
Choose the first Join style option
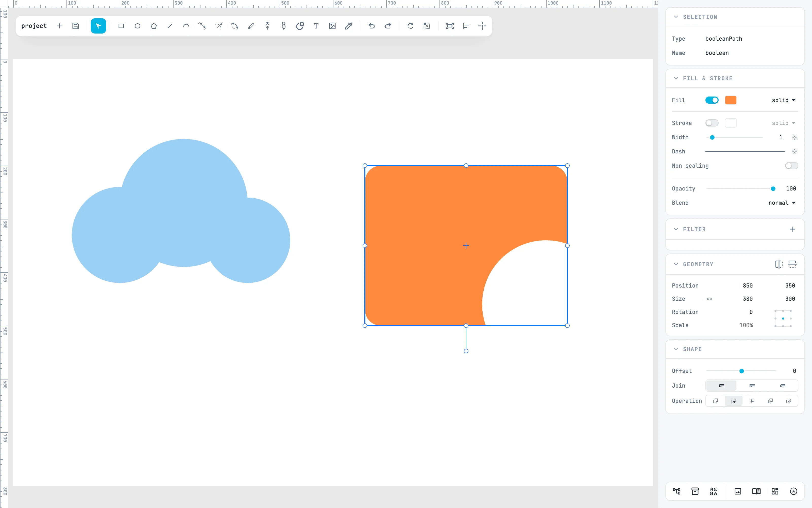pyautogui.click(x=721, y=386)
